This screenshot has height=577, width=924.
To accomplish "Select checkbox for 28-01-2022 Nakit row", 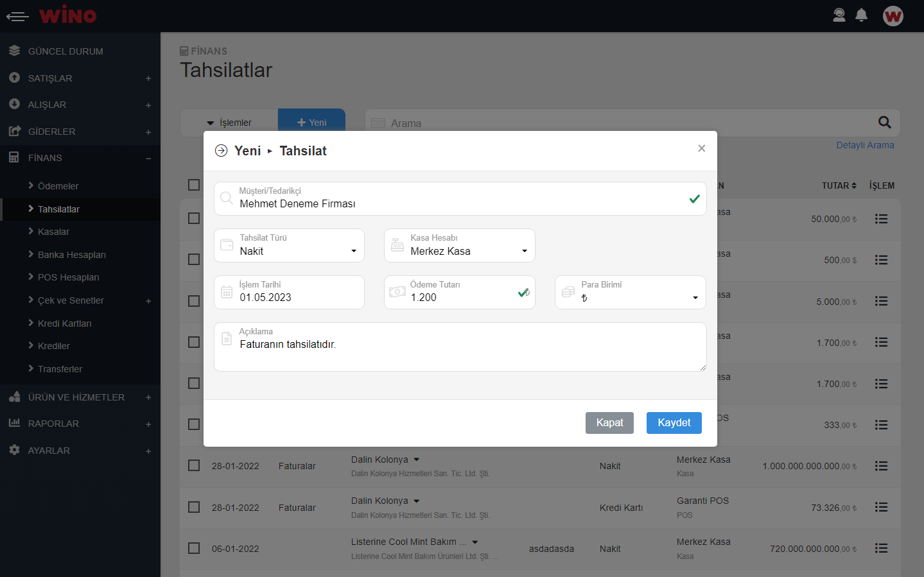I will (194, 465).
